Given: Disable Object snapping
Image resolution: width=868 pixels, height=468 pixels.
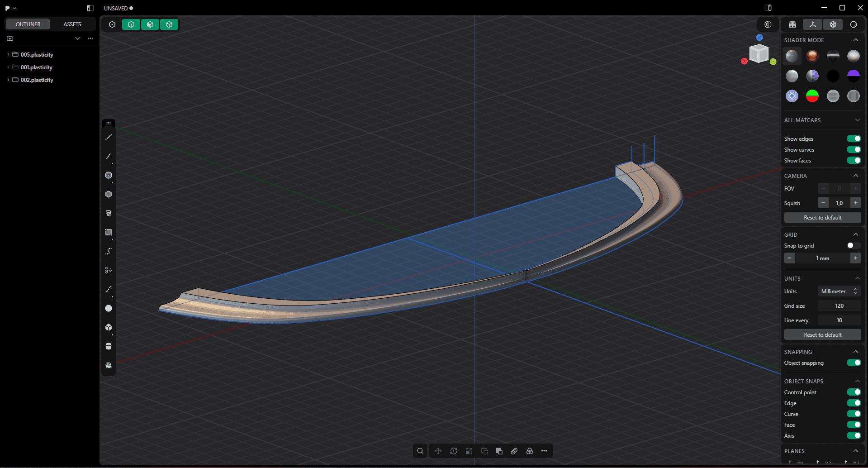Looking at the screenshot, I should 854,363.
